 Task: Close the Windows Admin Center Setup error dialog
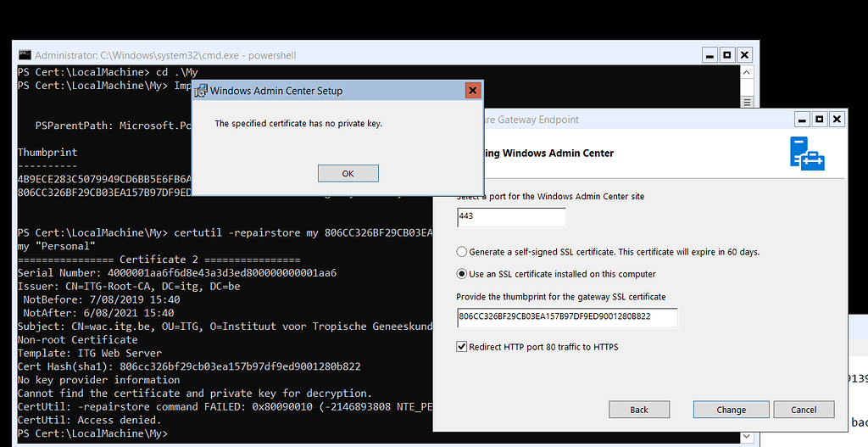pos(472,90)
